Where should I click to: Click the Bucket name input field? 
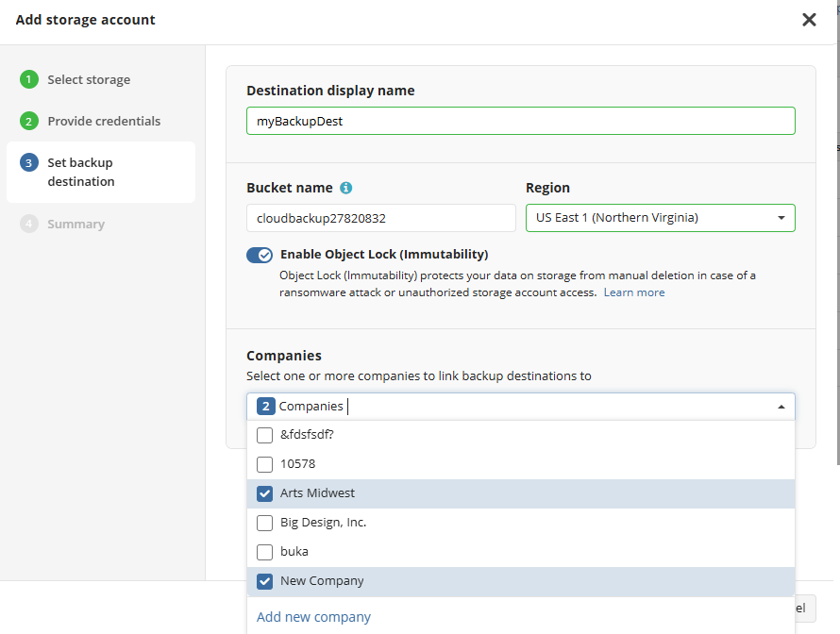[x=380, y=218]
